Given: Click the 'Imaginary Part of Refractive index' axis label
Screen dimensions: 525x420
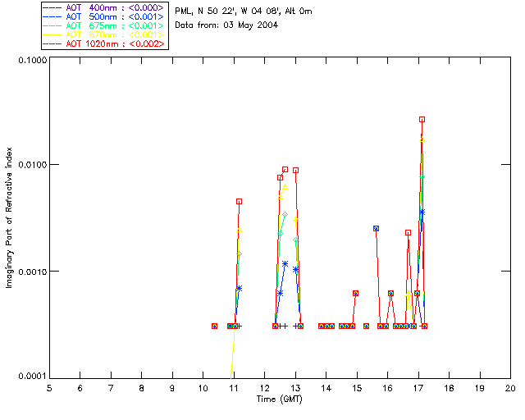Looking at the screenshot, I should 9,217.
